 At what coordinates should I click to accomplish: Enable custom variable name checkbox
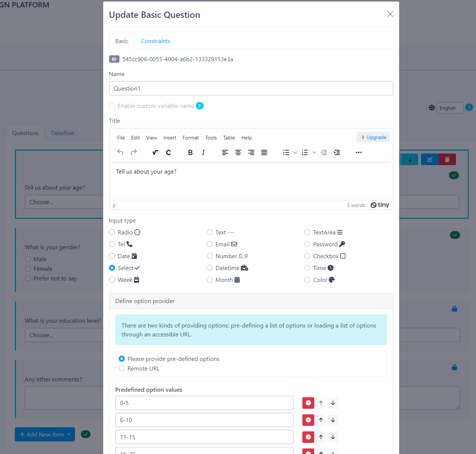pyautogui.click(x=112, y=106)
